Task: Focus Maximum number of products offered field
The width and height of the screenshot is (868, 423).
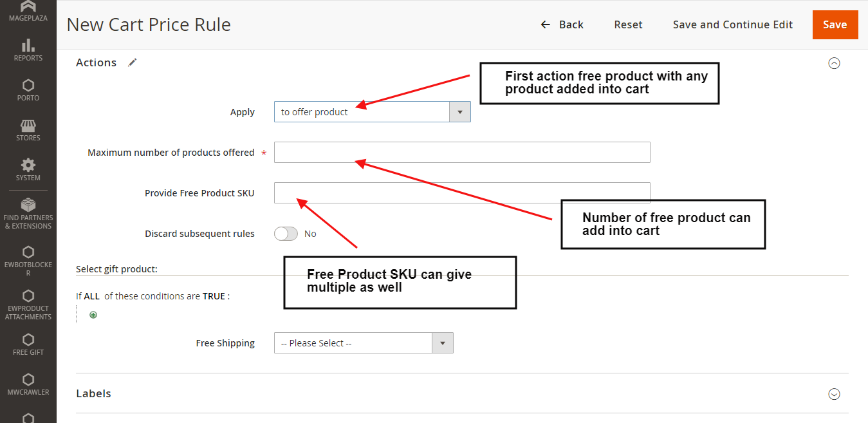Action: (x=462, y=153)
